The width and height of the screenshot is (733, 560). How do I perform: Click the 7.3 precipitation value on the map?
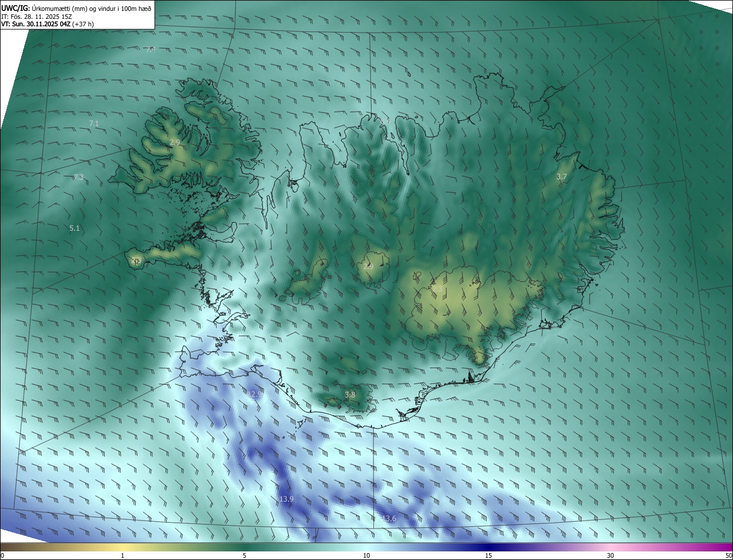coord(78,178)
